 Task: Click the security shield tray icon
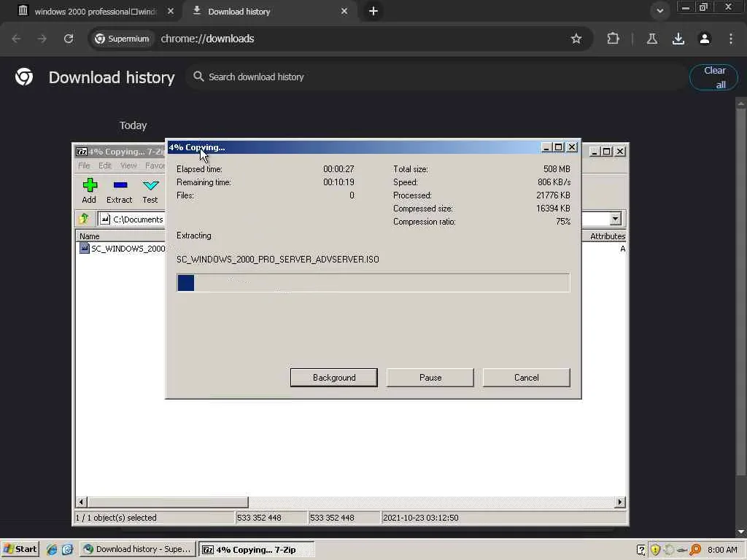pyautogui.click(x=656, y=550)
